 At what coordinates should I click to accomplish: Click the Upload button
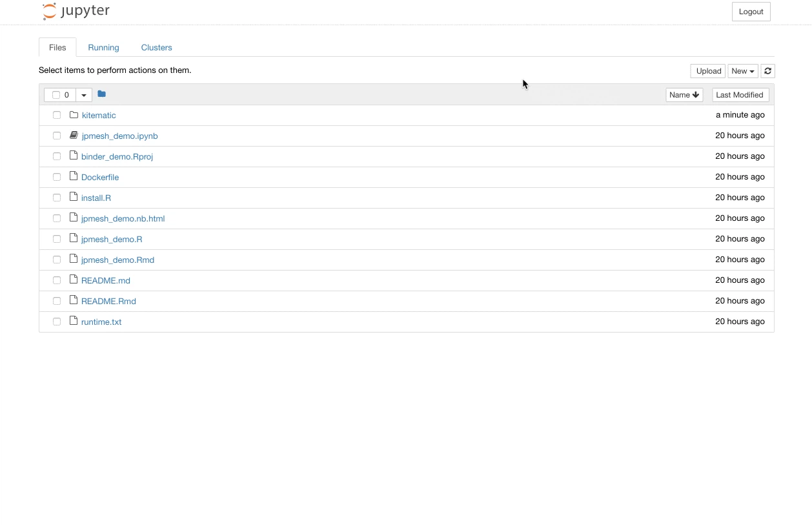pyautogui.click(x=708, y=71)
